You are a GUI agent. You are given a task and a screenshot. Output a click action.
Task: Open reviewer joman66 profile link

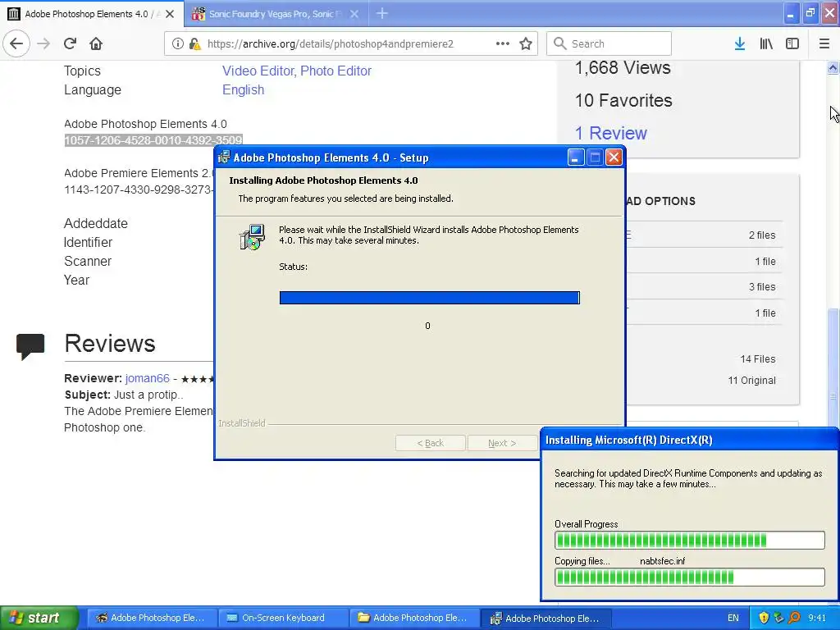point(148,378)
